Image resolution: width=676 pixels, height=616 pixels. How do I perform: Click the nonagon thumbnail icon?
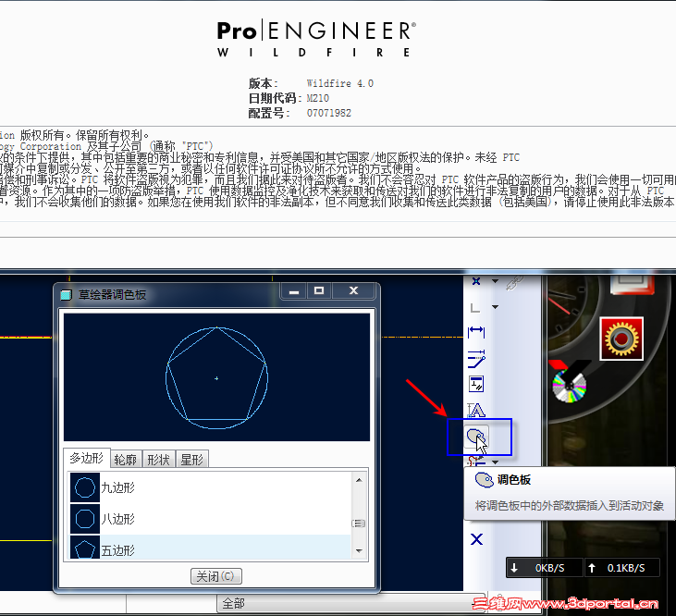coord(85,487)
